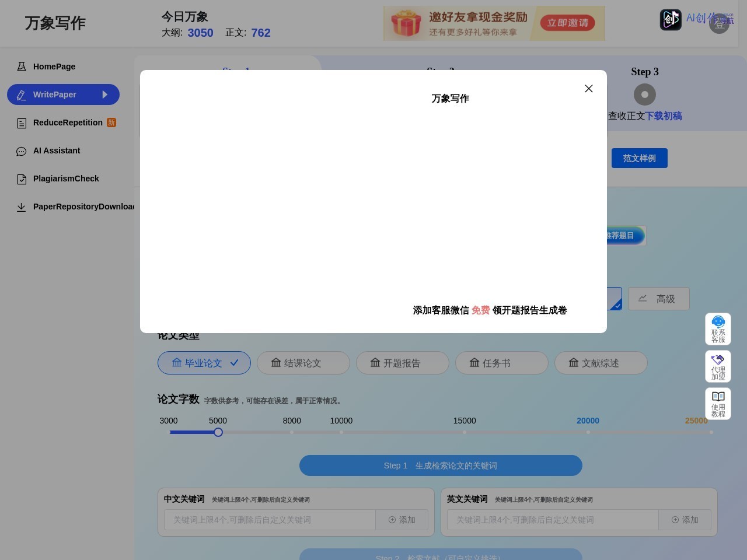The height and width of the screenshot is (560, 747).
Task: Click 添加 button for Chinese keywords
Action: click(x=402, y=520)
